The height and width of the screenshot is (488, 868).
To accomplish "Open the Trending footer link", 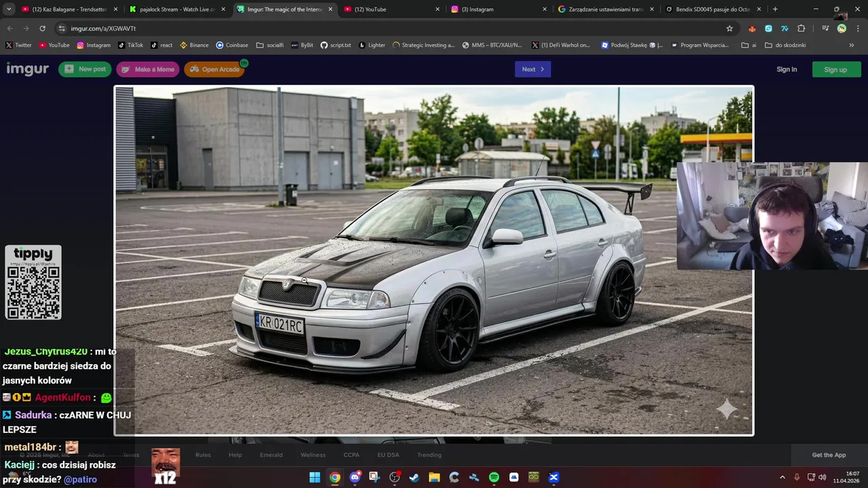I will point(429,455).
